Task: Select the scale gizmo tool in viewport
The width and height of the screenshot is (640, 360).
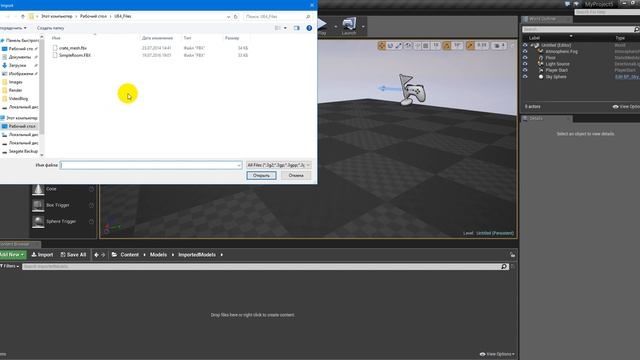Action: (399, 46)
